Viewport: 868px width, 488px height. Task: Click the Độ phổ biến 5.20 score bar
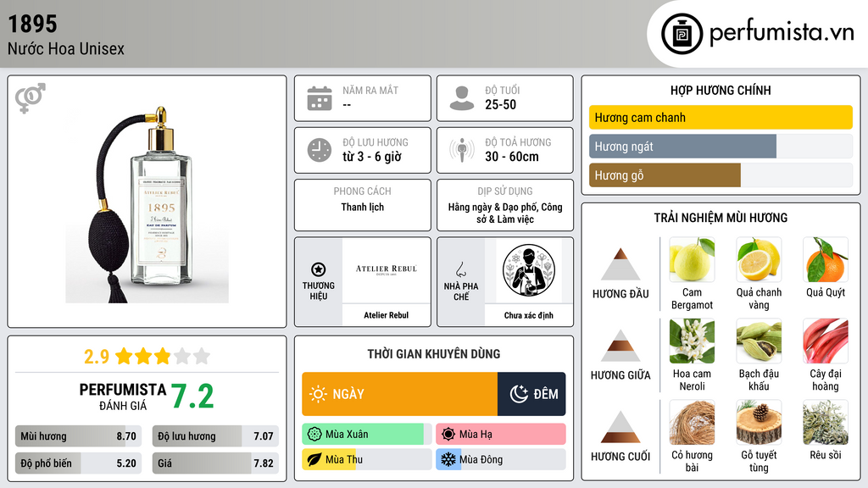click(x=78, y=463)
